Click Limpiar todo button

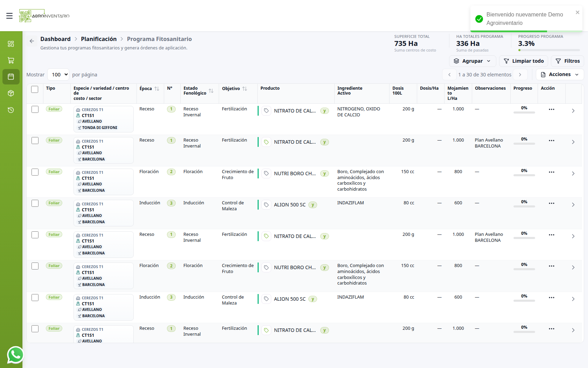tap(524, 61)
